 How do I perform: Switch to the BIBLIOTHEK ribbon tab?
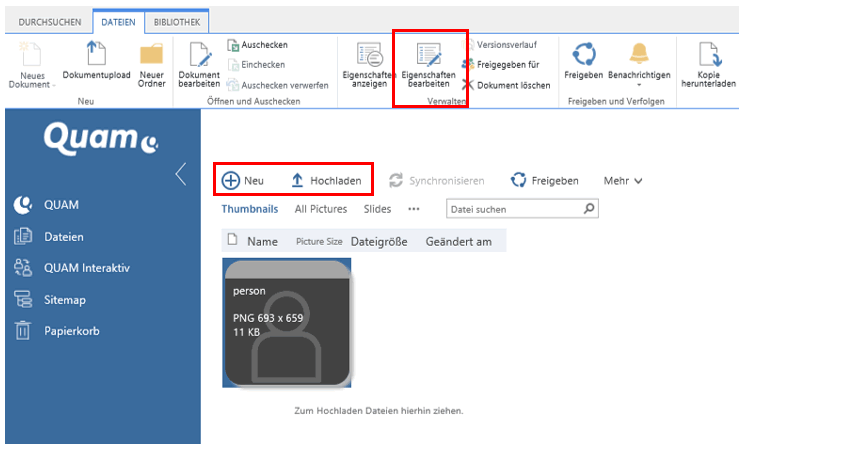(x=176, y=21)
